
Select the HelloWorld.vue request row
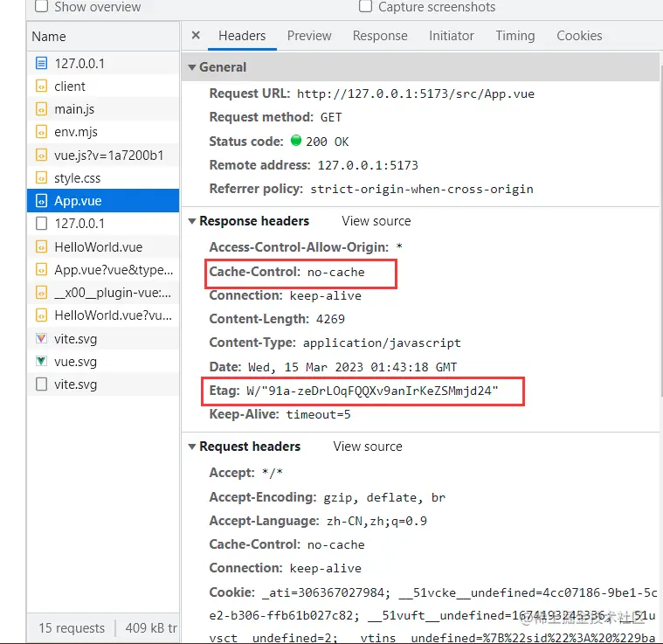pyautogui.click(x=103, y=246)
